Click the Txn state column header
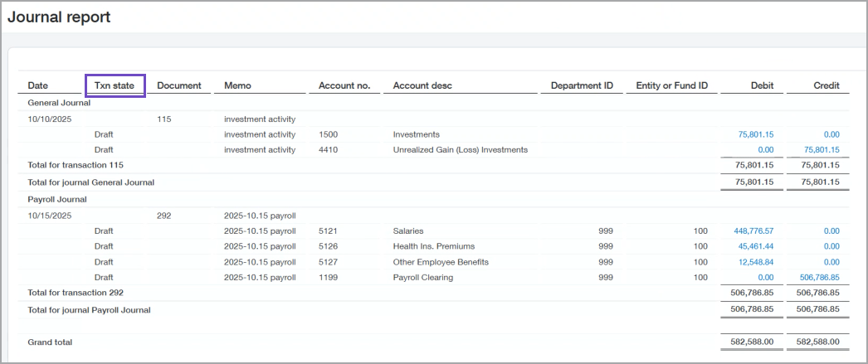 [x=115, y=85]
